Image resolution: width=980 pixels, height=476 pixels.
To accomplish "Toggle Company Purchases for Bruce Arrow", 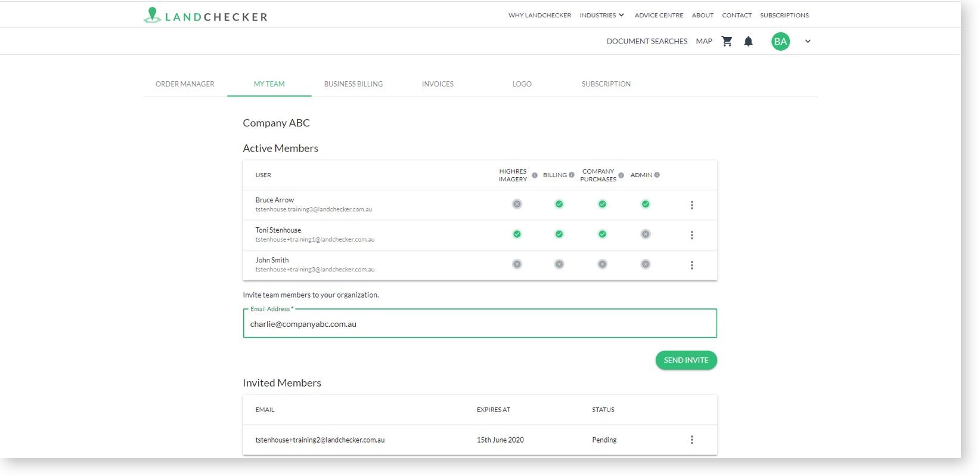I will click(603, 204).
